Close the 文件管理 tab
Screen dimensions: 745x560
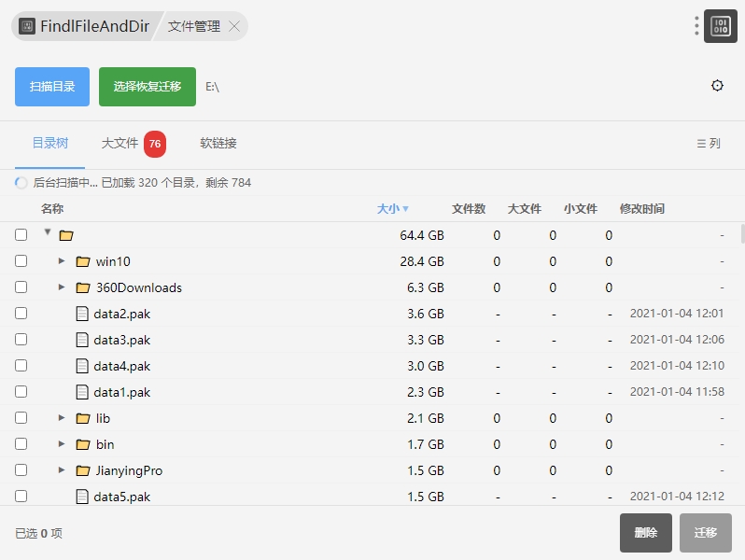234,26
